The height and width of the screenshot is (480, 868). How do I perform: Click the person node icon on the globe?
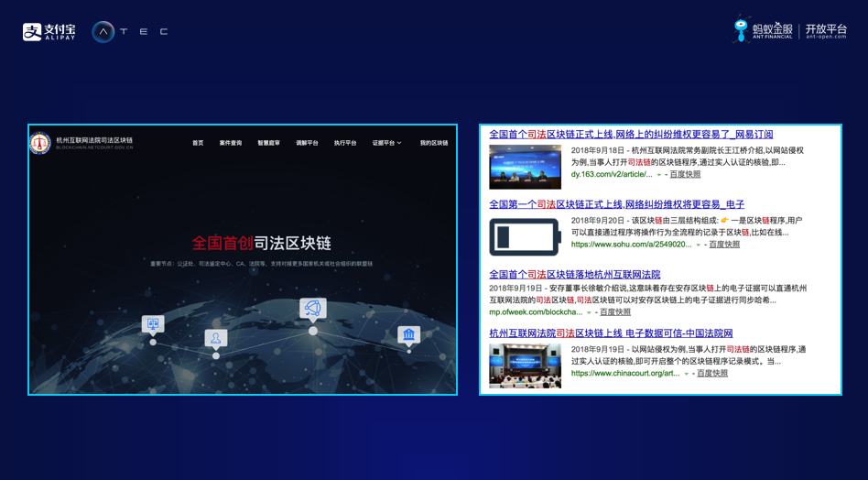pyautogui.click(x=216, y=338)
